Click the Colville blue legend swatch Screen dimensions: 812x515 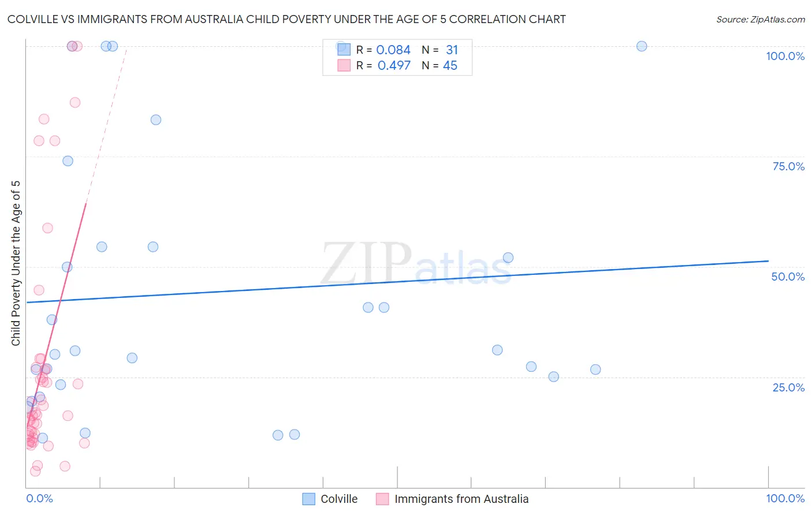pyautogui.click(x=309, y=499)
